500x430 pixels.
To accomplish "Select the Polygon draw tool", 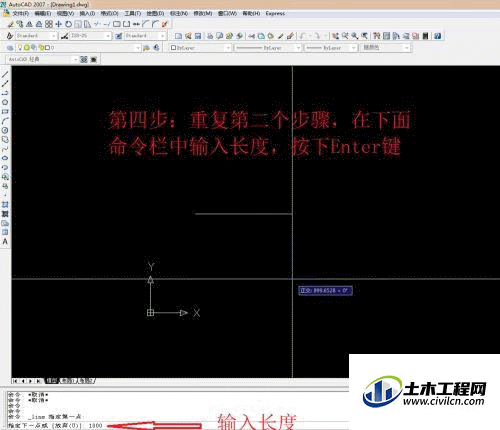I will pyautogui.click(x=5, y=102).
